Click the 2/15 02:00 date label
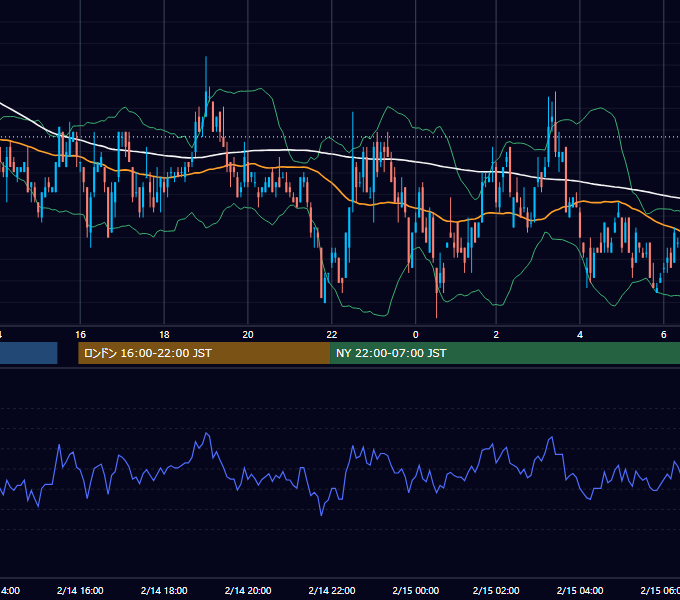The width and height of the screenshot is (680, 600). click(496, 590)
